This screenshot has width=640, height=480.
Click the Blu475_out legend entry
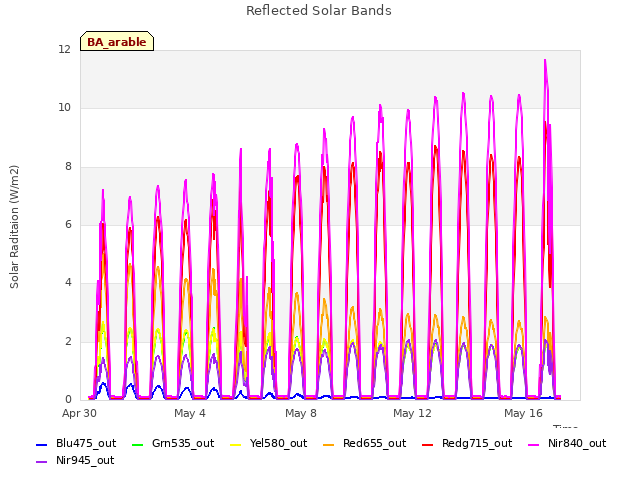(x=76, y=444)
